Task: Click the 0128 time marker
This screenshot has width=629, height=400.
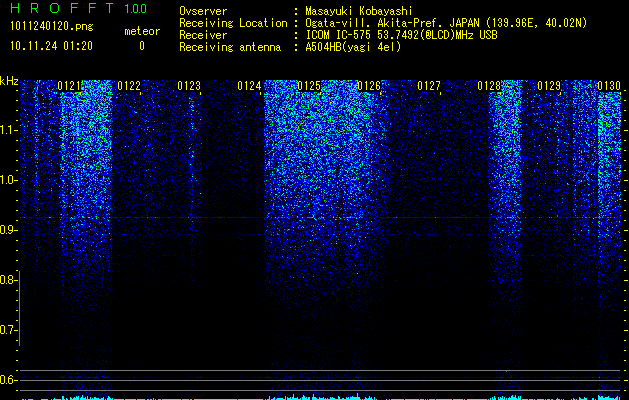Action: point(489,86)
